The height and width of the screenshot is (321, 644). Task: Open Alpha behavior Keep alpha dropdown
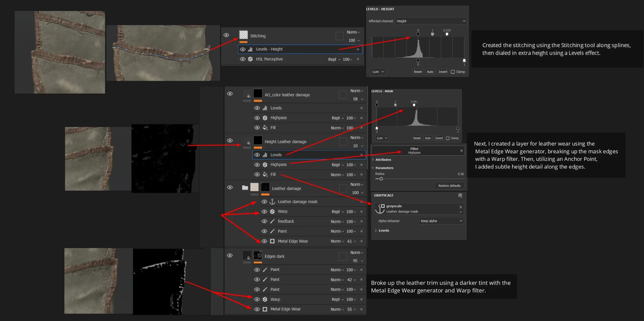(x=441, y=221)
